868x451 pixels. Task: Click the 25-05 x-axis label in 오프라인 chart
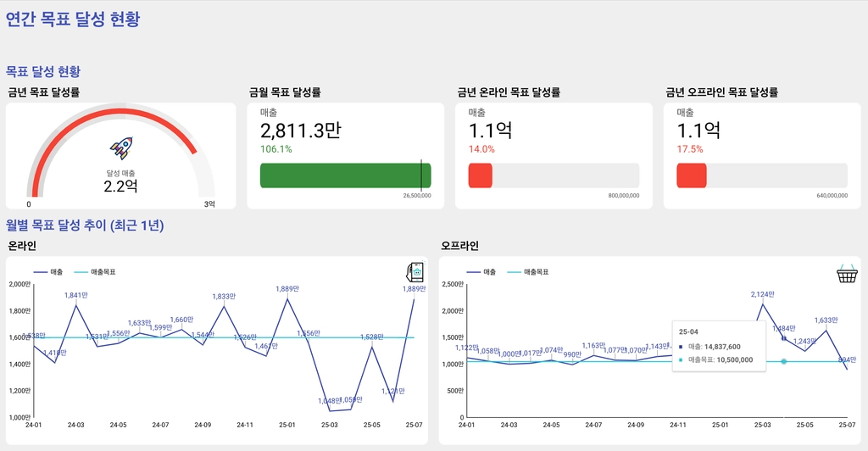[x=805, y=425]
